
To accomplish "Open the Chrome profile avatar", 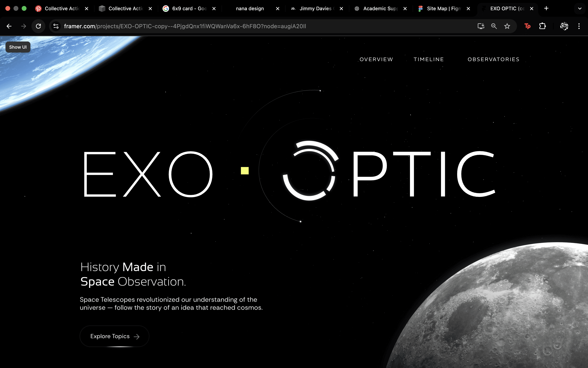I will click(x=564, y=26).
